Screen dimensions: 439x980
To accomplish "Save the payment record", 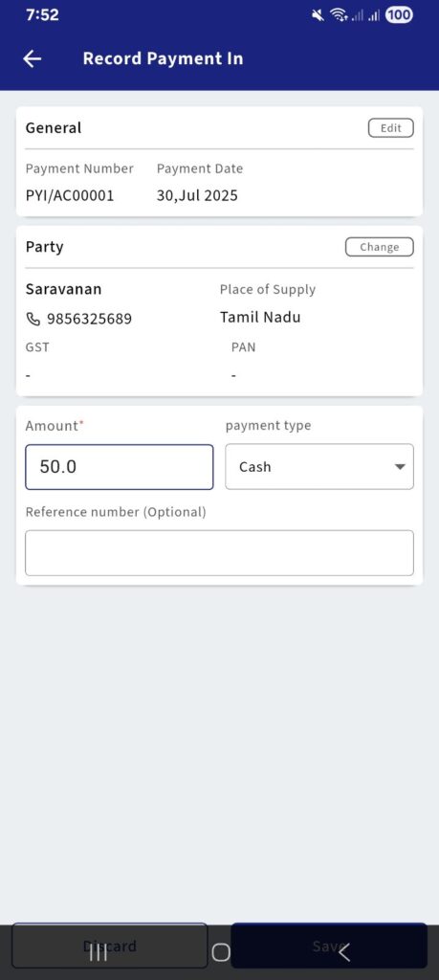I will click(x=329, y=946).
